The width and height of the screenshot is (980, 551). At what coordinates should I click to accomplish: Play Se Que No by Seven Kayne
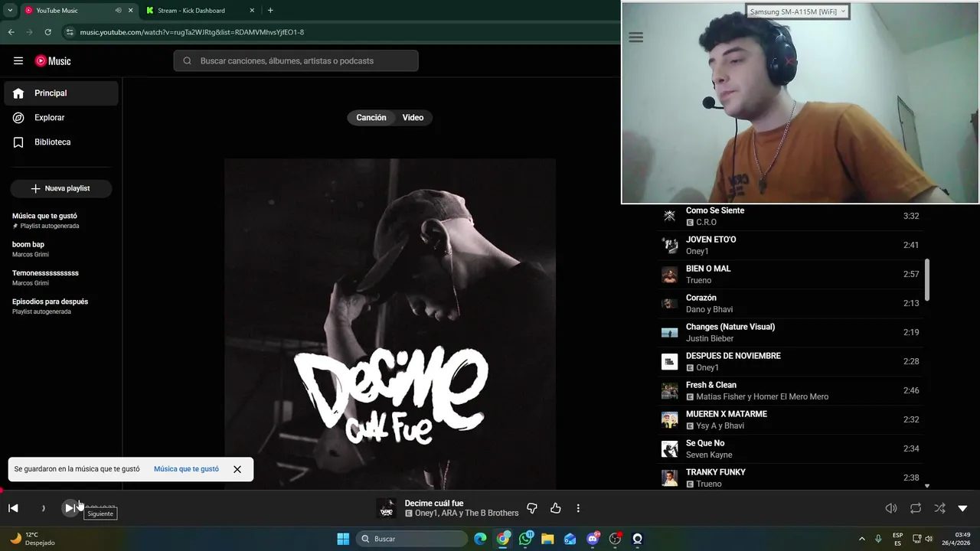click(791, 449)
